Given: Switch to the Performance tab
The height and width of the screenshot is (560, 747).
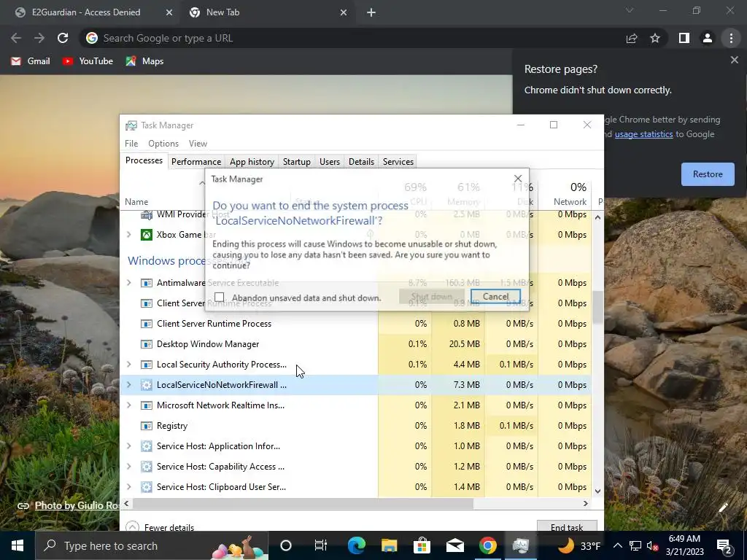Looking at the screenshot, I should (196, 162).
